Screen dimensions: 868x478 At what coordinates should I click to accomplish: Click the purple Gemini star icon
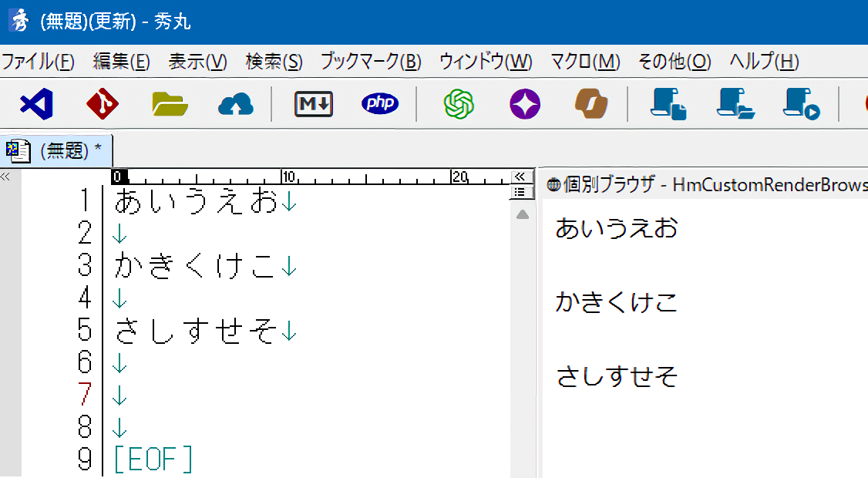coord(525,103)
